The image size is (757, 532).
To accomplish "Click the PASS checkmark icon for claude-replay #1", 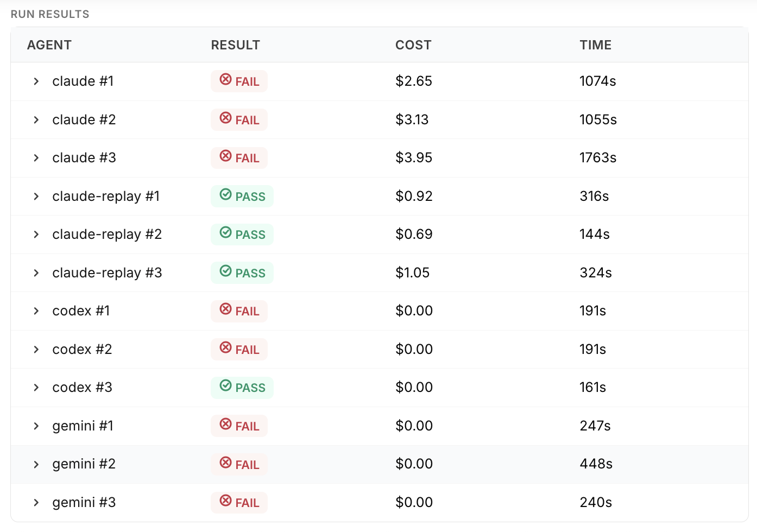I will point(225,194).
